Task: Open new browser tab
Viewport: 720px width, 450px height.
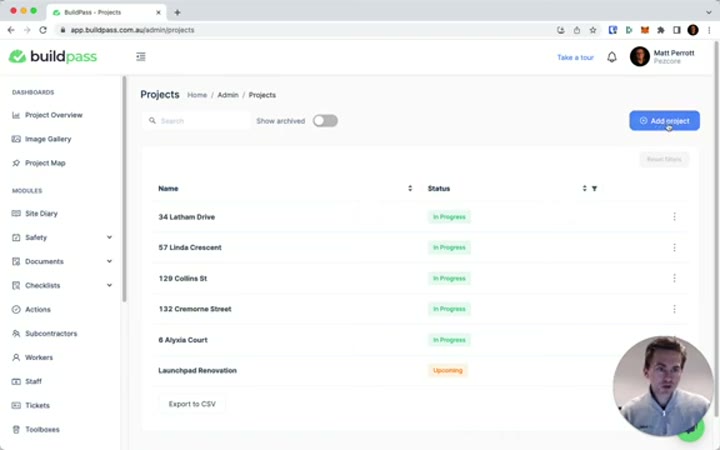Action: (x=177, y=12)
